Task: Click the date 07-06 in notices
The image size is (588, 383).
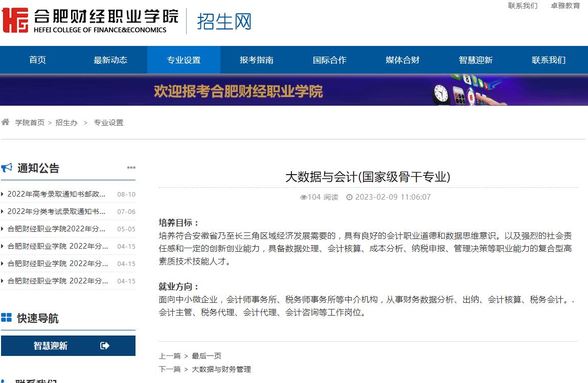Action: click(126, 211)
